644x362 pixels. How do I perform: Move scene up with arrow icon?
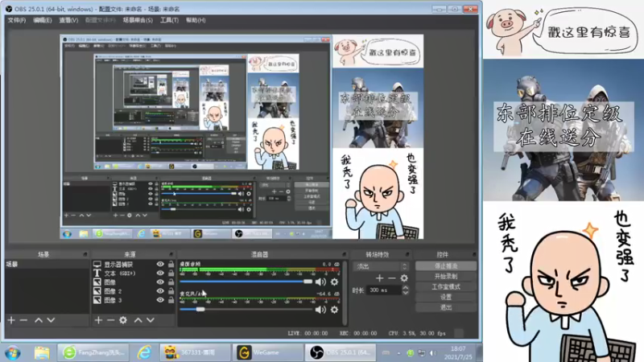point(38,319)
